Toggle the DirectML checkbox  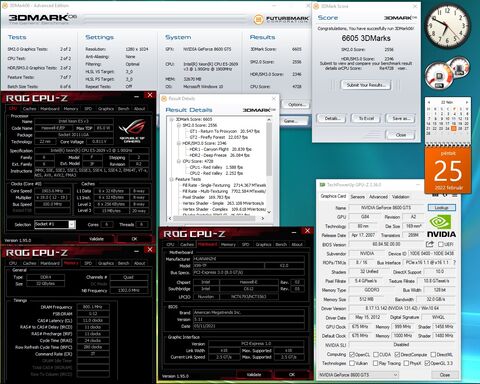(433, 354)
